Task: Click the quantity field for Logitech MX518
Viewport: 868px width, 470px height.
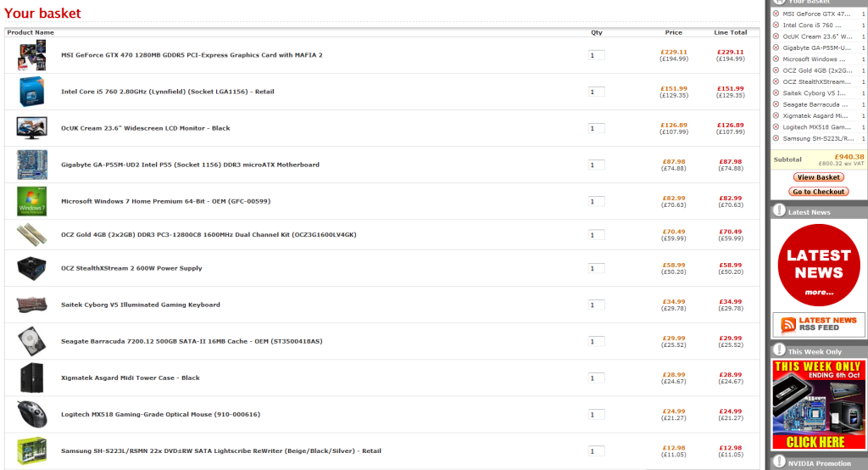Action: pyautogui.click(x=596, y=415)
